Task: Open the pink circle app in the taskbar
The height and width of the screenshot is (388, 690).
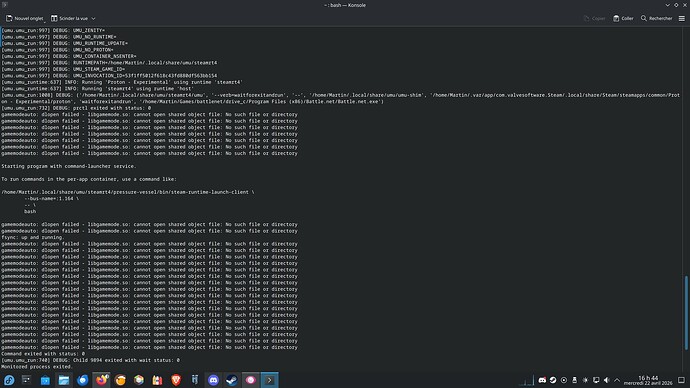Action: point(250,380)
